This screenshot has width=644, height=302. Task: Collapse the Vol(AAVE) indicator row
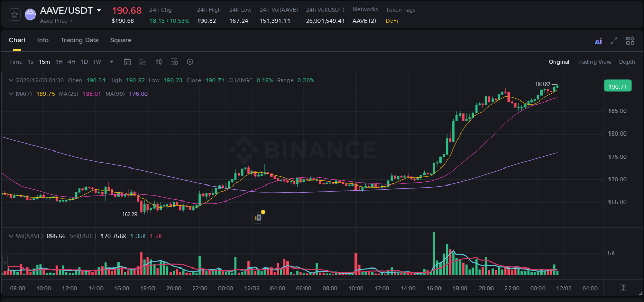click(11, 236)
